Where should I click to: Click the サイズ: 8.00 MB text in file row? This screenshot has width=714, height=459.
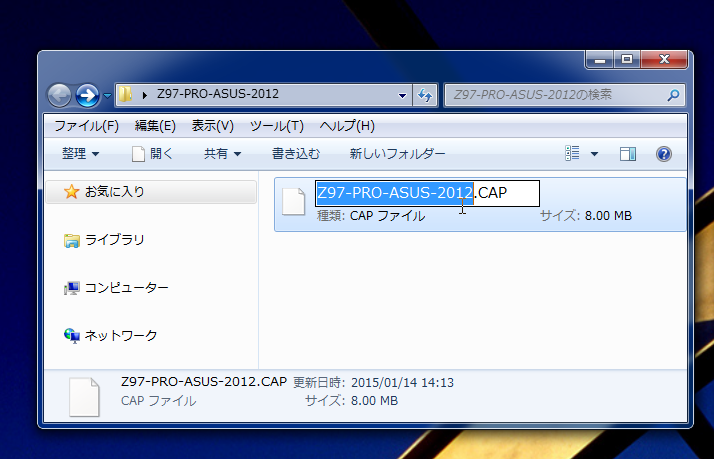tap(586, 216)
